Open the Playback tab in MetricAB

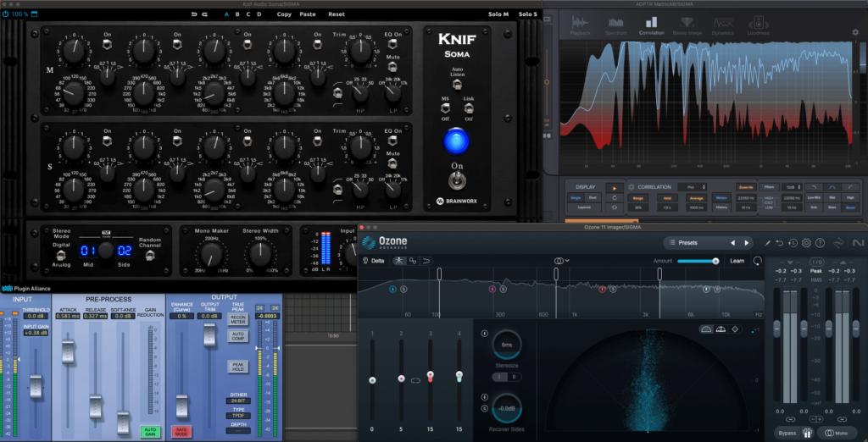click(x=580, y=25)
